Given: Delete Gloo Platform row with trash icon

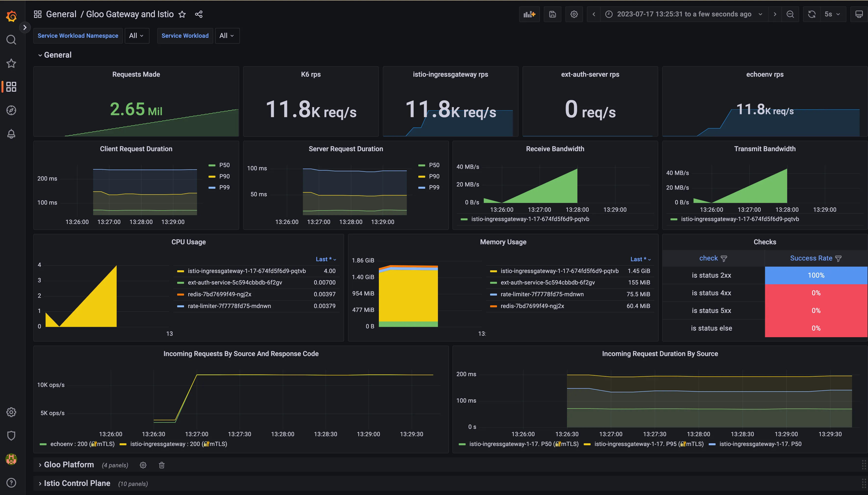Looking at the screenshot, I should tap(162, 465).
